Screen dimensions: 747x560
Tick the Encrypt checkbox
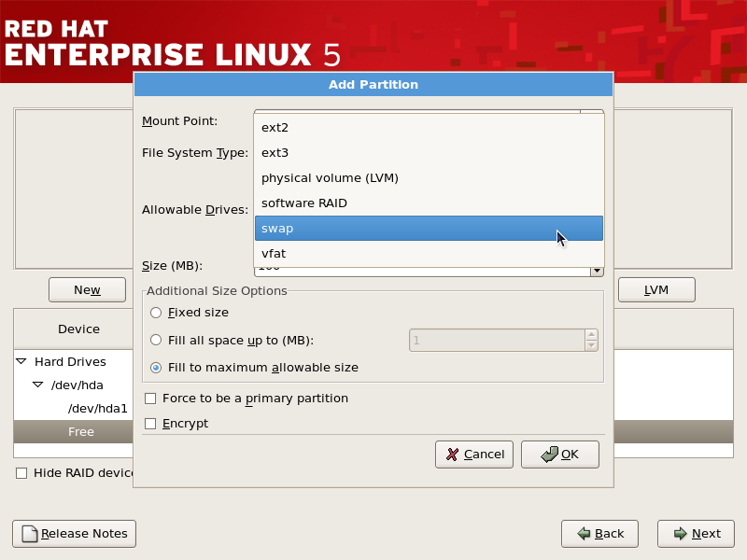150,424
